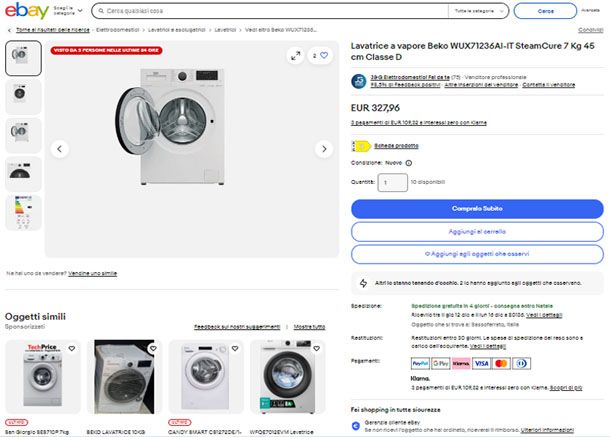Open 'Scheda prodotto' link
The width and height of the screenshot is (610, 437).
point(396,146)
